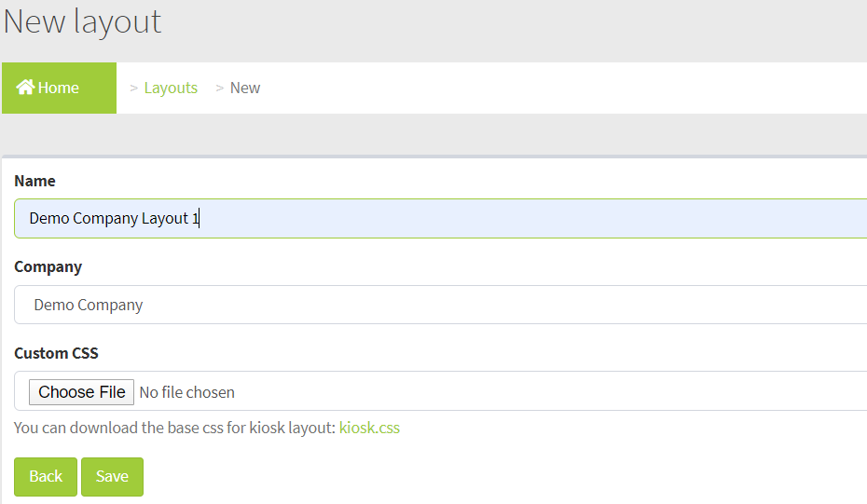The width and height of the screenshot is (867, 504).
Task: Click the separator arrow before New
Action: 220,88
